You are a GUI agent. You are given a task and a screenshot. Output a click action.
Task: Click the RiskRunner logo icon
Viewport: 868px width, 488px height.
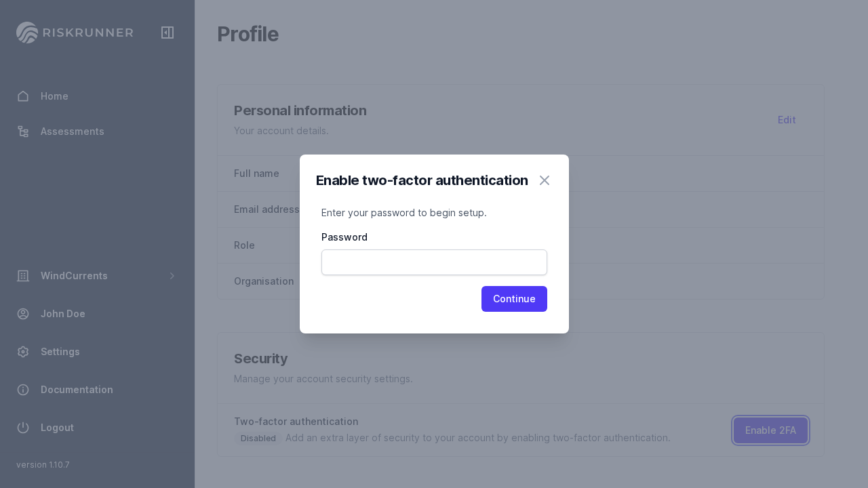[x=27, y=33]
